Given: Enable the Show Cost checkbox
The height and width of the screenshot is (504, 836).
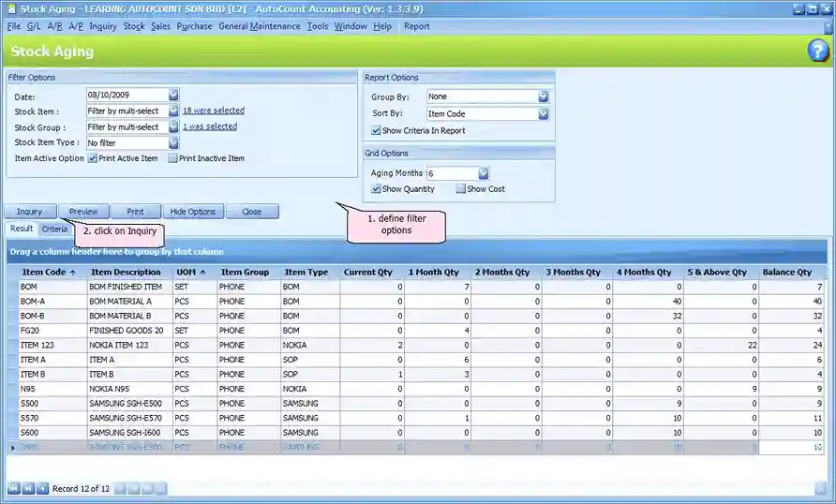Looking at the screenshot, I should click(x=461, y=188).
